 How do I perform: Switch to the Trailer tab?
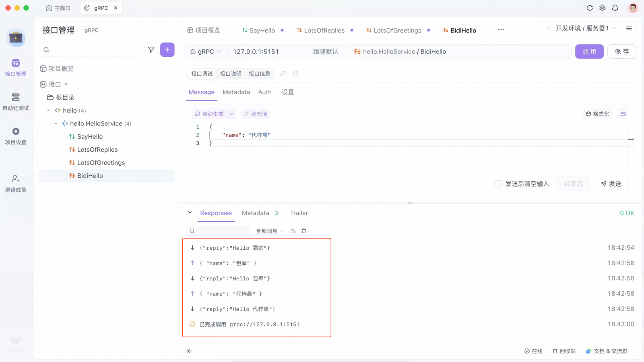pos(298,213)
